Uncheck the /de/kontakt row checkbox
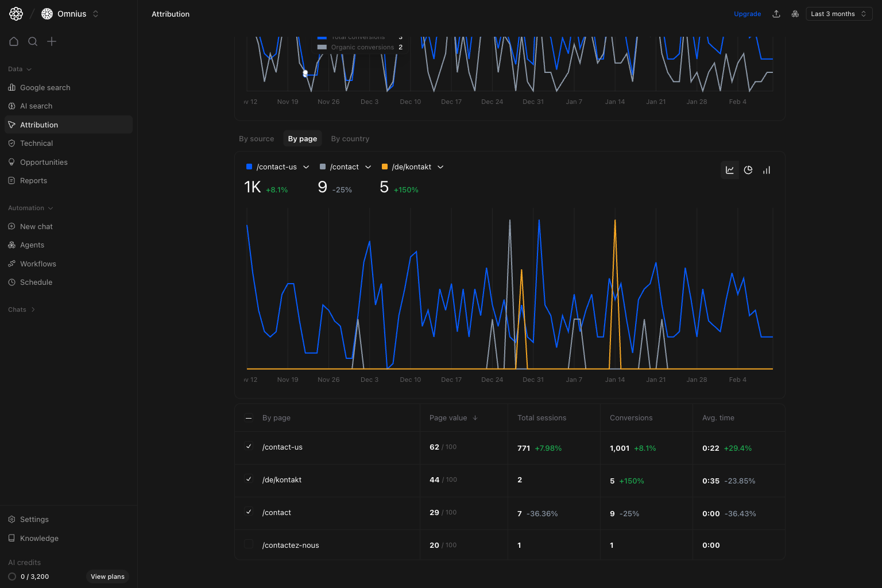Screen dimensions: 882x588 coord(249,479)
